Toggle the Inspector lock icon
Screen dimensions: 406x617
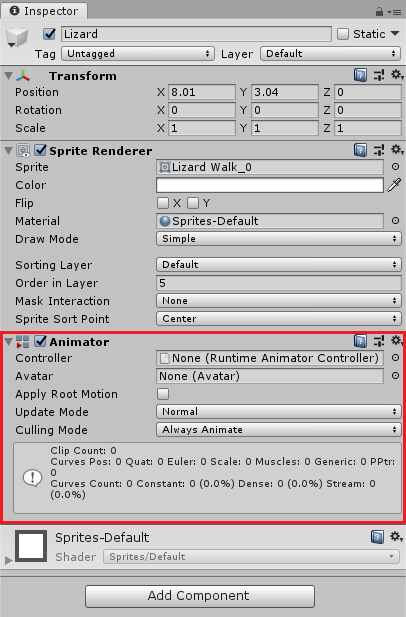tap(379, 12)
